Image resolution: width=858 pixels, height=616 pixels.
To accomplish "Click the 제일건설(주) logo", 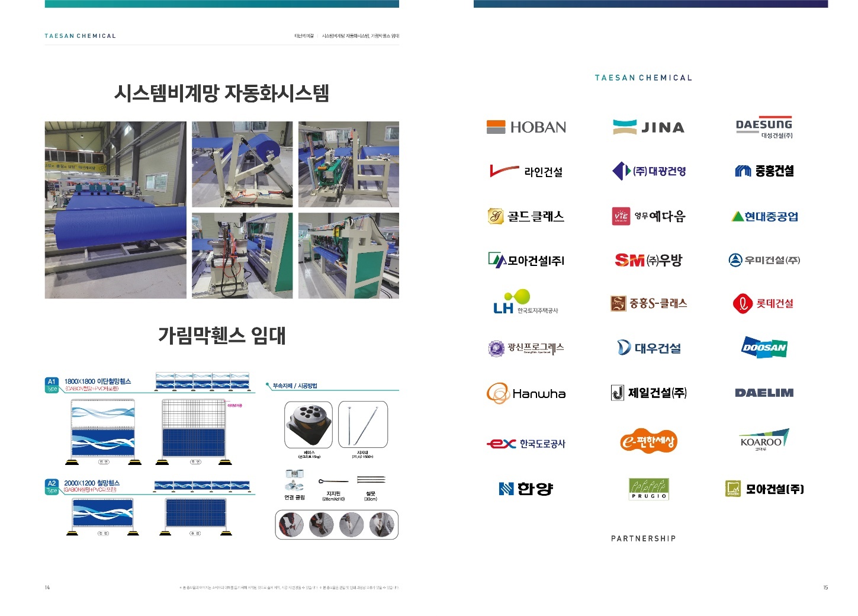I will point(649,393).
